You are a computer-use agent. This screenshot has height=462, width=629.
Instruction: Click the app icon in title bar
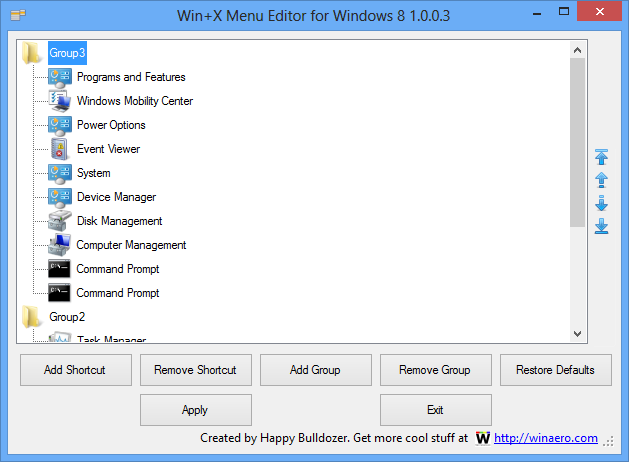(18, 15)
